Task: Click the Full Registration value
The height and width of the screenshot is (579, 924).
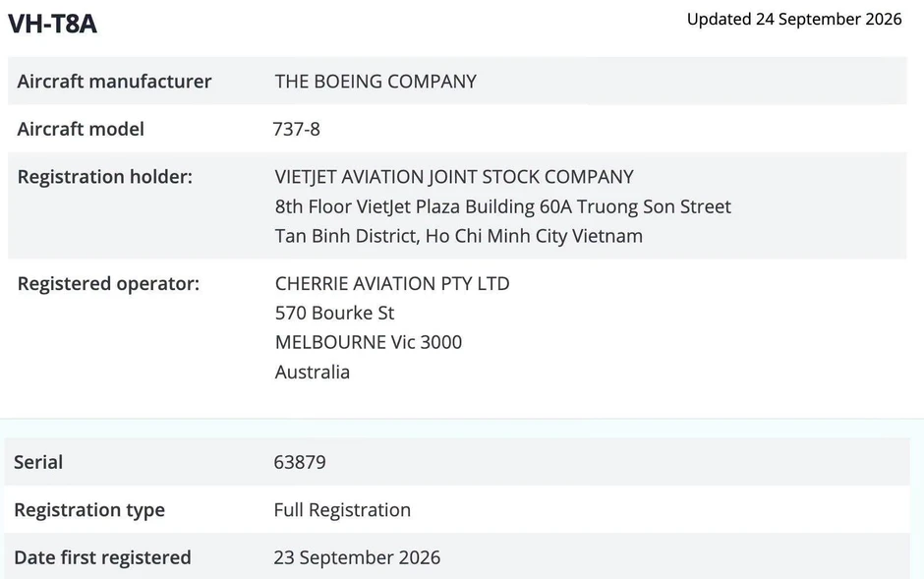Action: (x=342, y=510)
